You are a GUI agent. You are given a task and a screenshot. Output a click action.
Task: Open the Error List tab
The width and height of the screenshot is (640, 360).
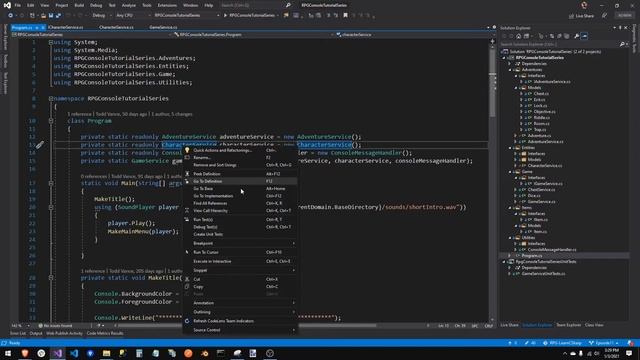18,333
